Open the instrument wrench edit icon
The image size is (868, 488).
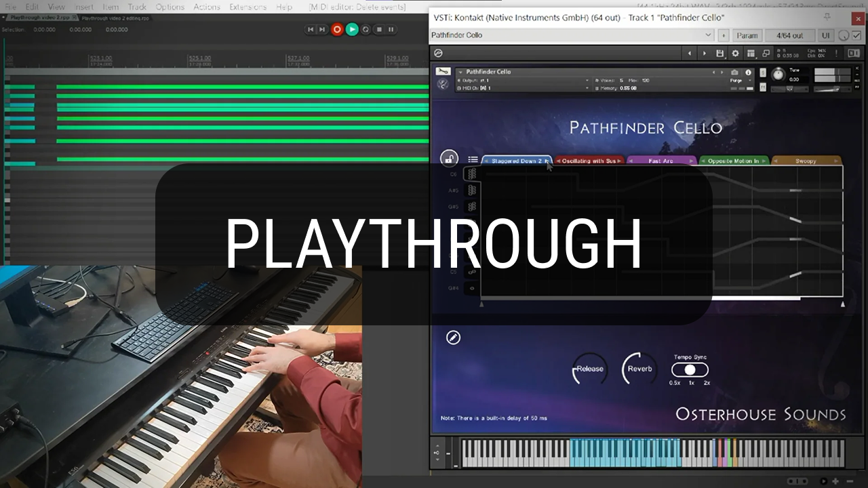[443, 71]
